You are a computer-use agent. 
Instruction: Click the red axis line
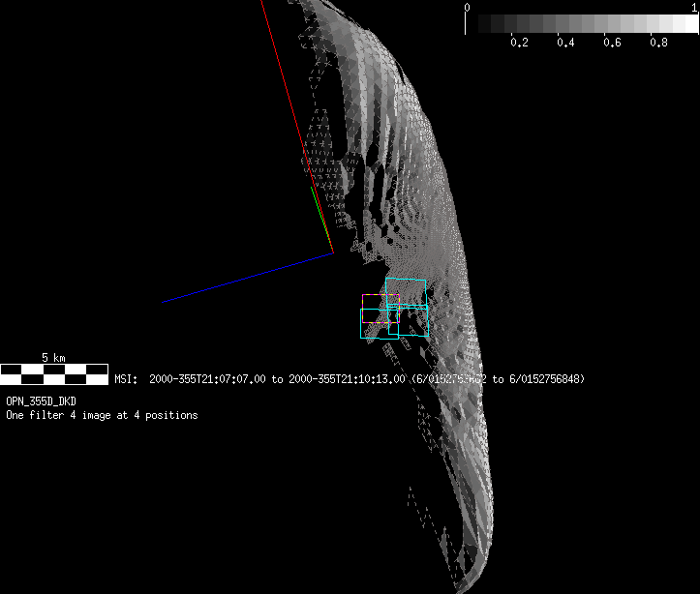[x=297, y=127]
